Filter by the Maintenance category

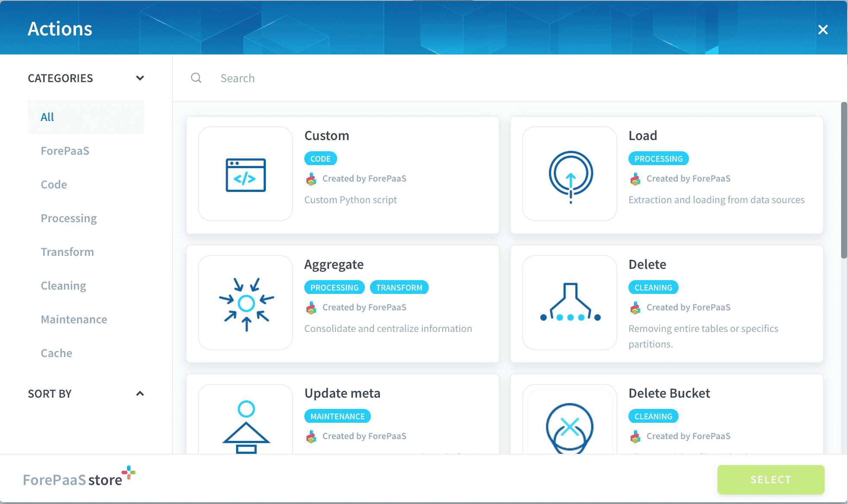tap(74, 319)
